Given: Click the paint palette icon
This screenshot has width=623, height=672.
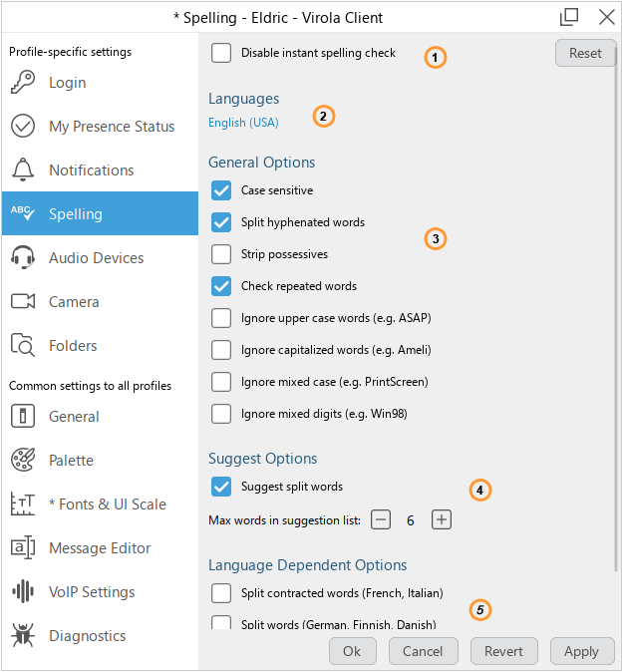Looking at the screenshot, I should 23,461.
